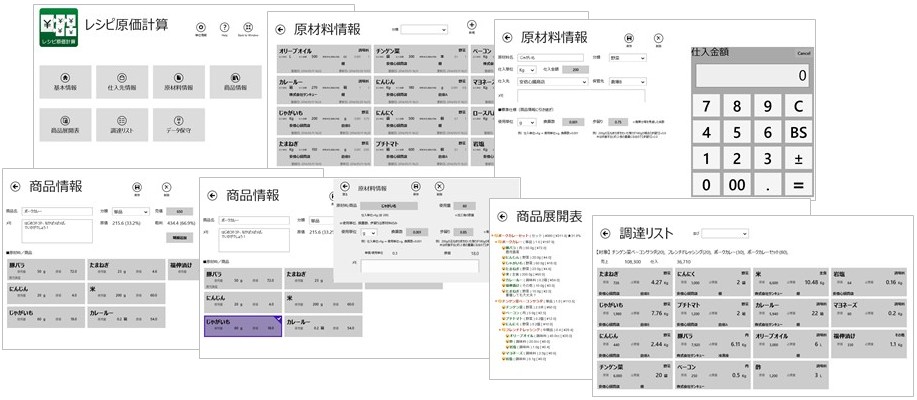917x400 pixels.
Task: Open the 仕入先情報 tile
Action: coord(123,80)
